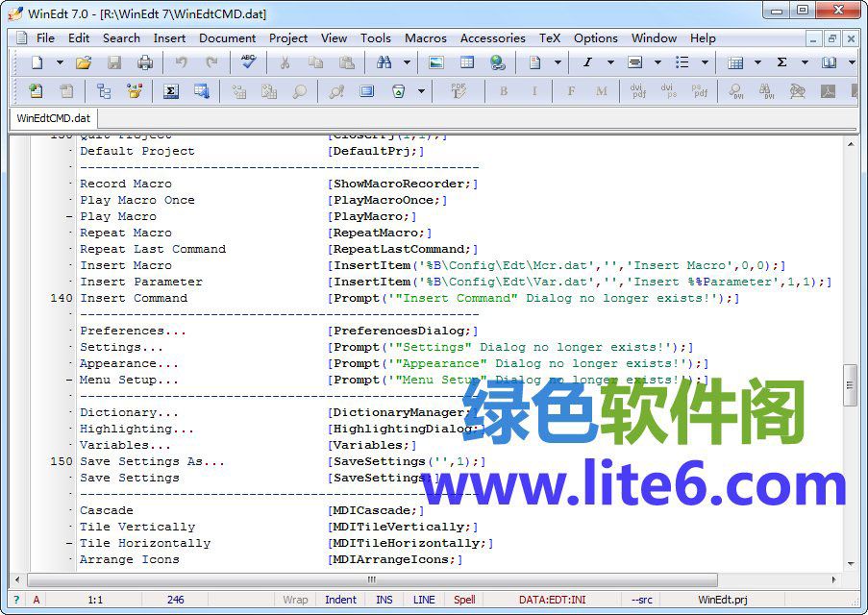
Task: Print the document with the printer icon
Action: [x=145, y=62]
